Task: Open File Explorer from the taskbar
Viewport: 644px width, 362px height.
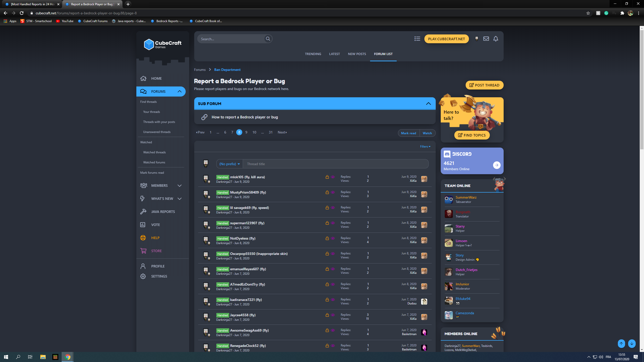Action: point(43,357)
